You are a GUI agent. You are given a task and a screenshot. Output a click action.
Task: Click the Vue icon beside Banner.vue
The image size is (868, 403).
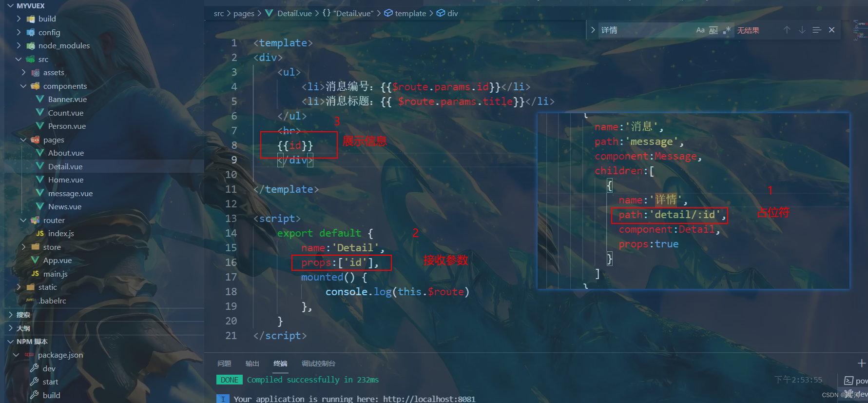point(40,99)
